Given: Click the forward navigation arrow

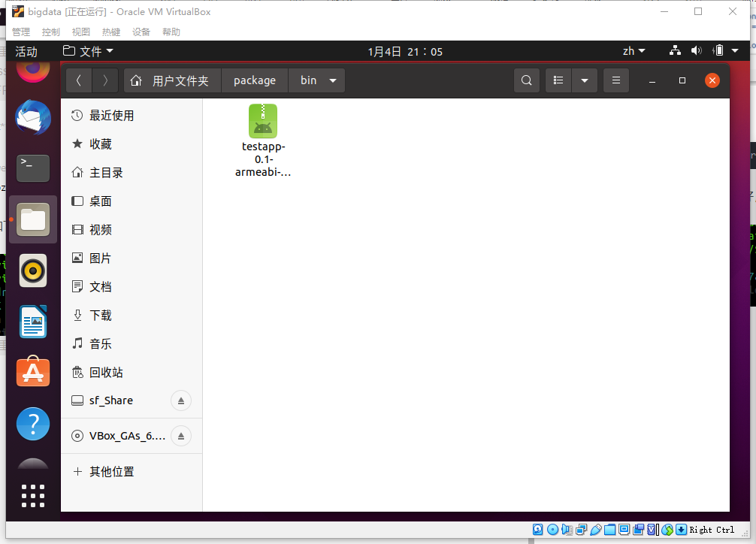Looking at the screenshot, I should coord(105,80).
